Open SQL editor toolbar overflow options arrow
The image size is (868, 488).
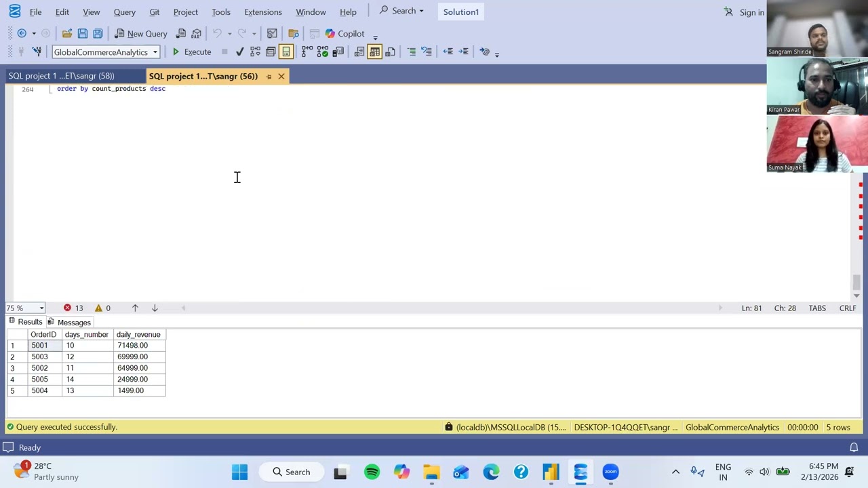[496, 54]
